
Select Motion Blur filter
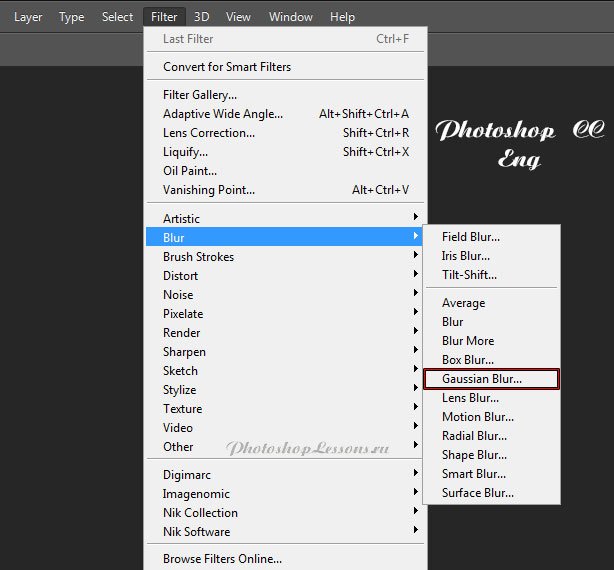(478, 417)
